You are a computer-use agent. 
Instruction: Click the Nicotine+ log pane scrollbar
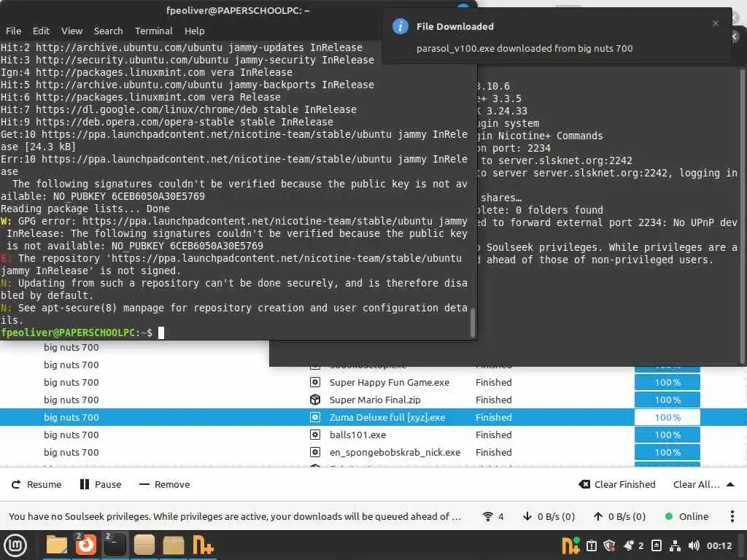point(742,217)
